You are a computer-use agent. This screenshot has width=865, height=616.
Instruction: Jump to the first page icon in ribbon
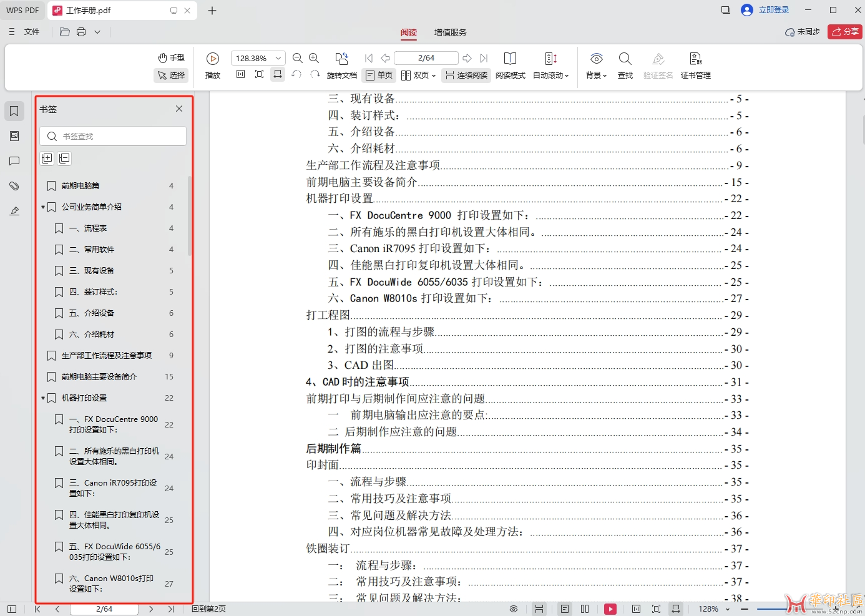[x=369, y=58]
